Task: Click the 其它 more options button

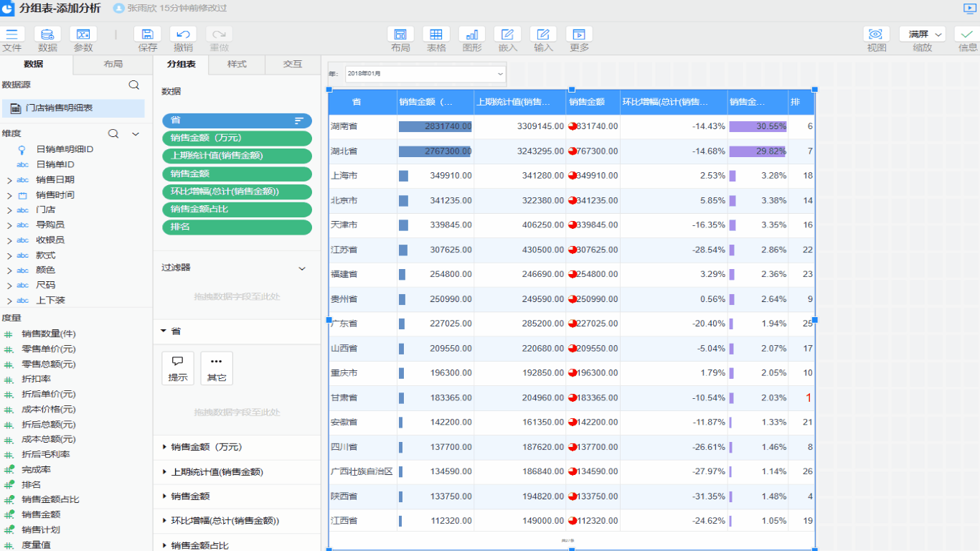Action: (x=217, y=368)
